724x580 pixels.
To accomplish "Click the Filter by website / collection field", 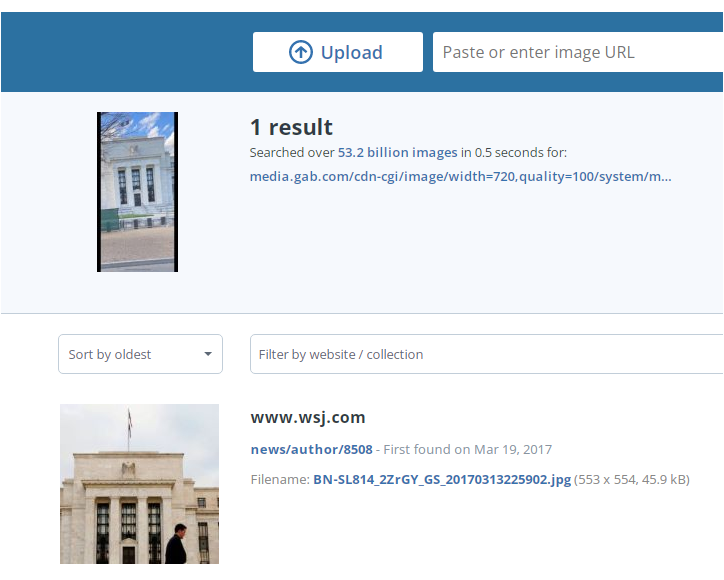I will (487, 354).
